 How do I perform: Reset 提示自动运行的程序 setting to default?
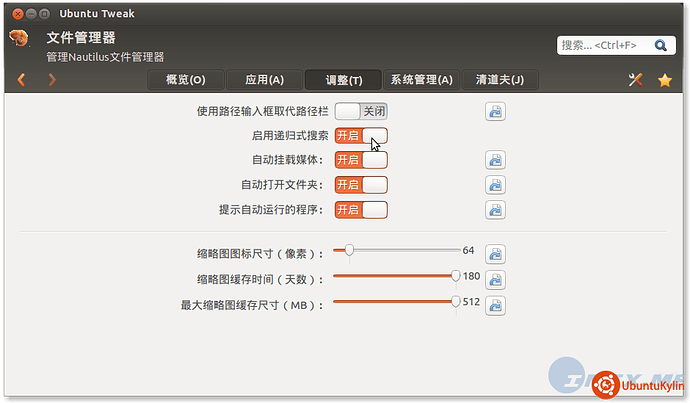point(495,210)
